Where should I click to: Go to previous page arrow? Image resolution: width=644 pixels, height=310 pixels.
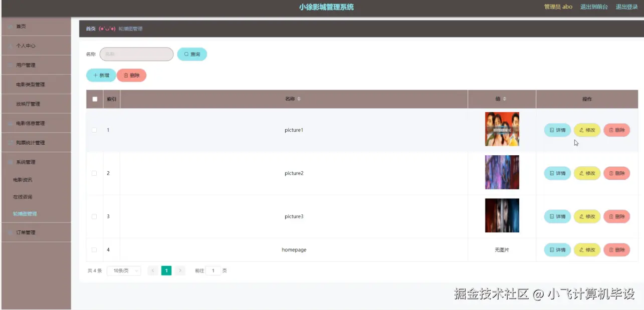pos(153,270)
